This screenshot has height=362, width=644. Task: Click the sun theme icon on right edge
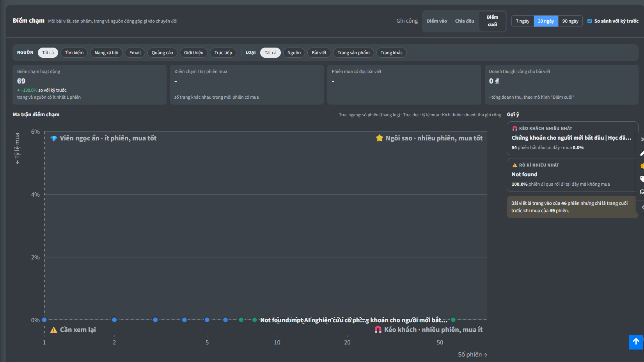[642, 166]
